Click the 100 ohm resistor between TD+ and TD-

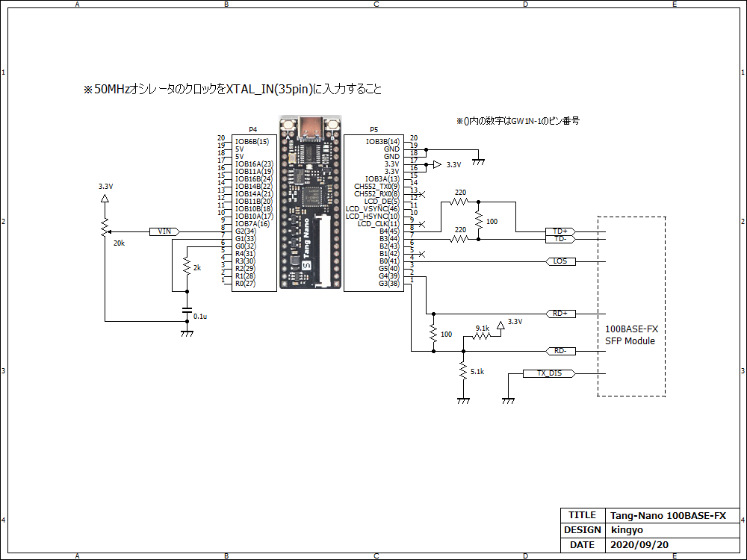[478, 220]
